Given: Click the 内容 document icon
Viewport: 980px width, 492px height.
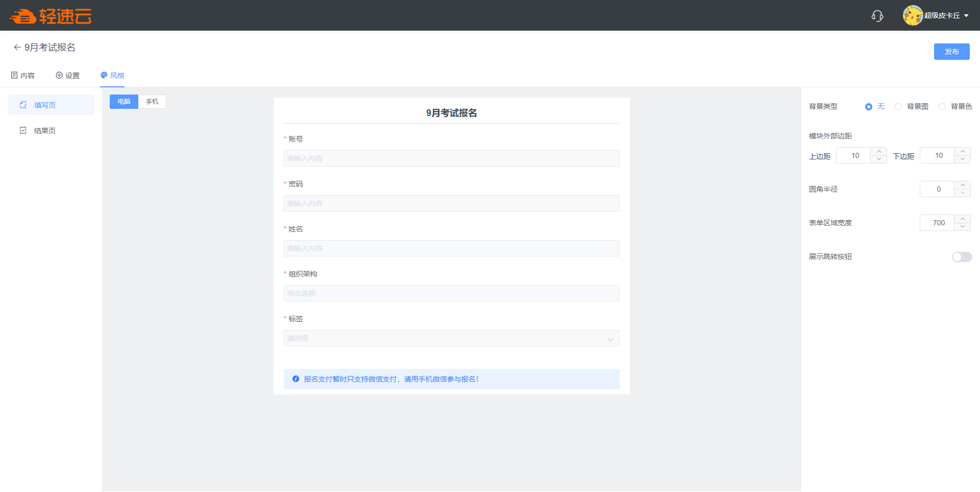Looking at the screenshot, I should click(14, 75).
